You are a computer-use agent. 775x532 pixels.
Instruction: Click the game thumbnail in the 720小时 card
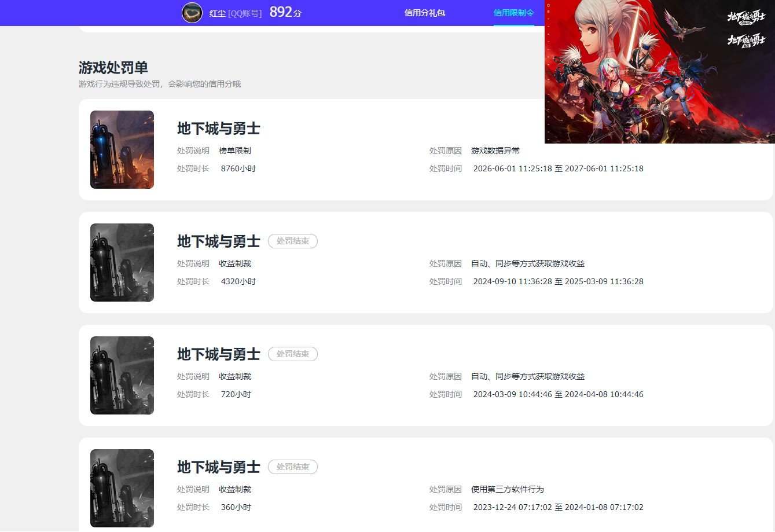tap(122, 375)
